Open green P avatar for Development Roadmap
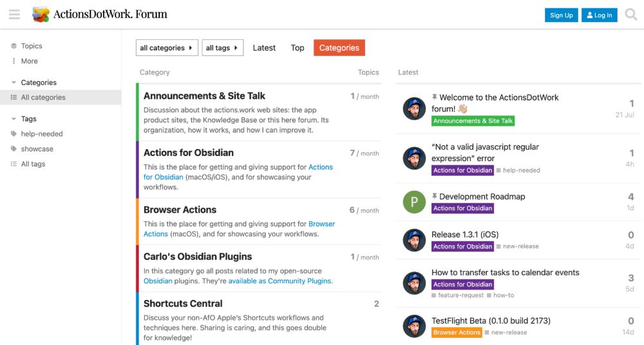Viewport: 644px width, 345px height. [414, 202]
